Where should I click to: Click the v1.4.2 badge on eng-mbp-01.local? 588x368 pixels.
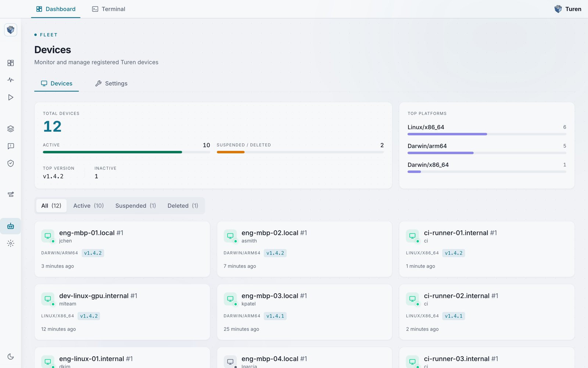(x=93, y=253)
